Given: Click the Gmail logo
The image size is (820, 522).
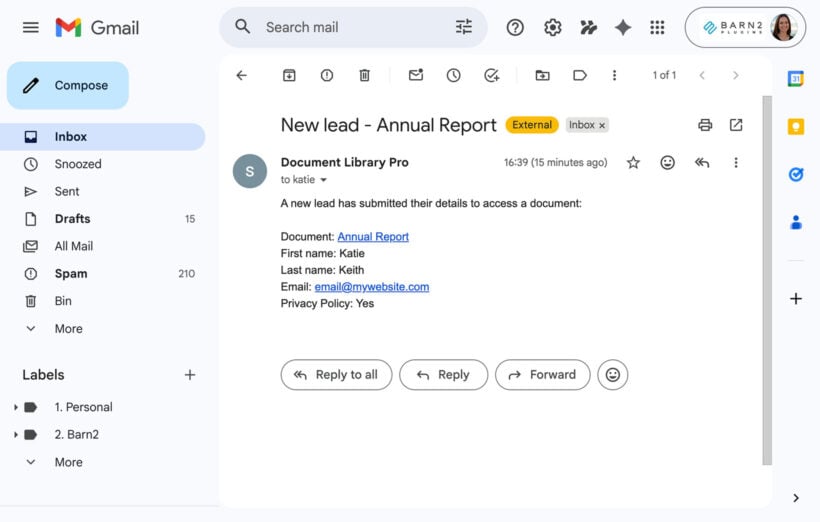Looking at the screenshot, I should (x=97, y=27).
